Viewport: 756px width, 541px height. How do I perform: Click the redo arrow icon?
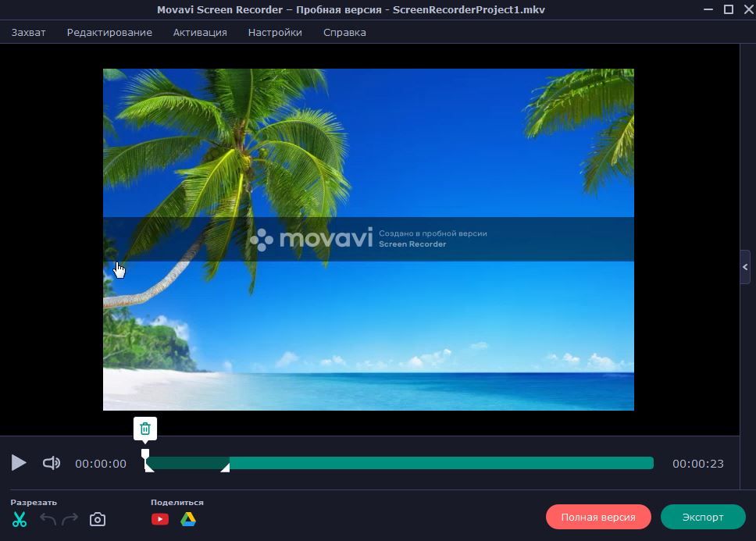tap(70, 519)
